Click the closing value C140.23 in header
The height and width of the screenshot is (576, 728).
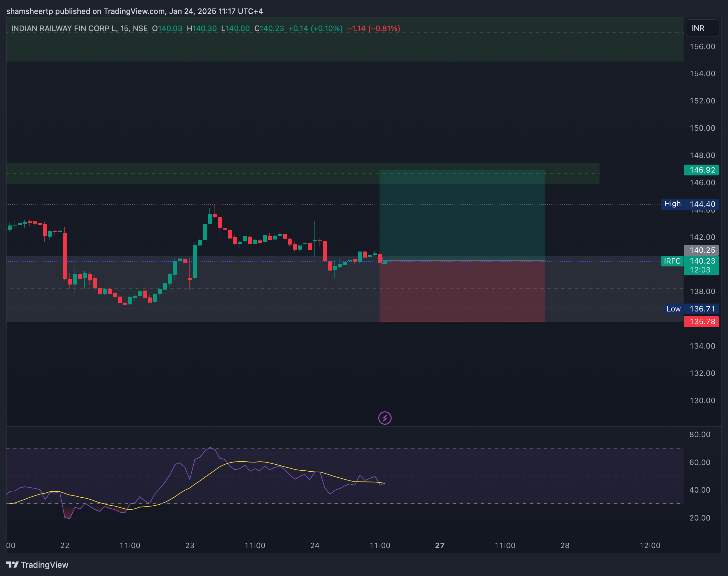click(269, 28)
